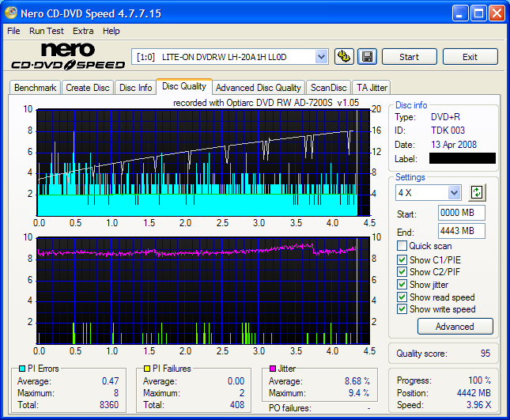Click the End position input field
This screenshot has width=510, height=420.
[461, 231]
